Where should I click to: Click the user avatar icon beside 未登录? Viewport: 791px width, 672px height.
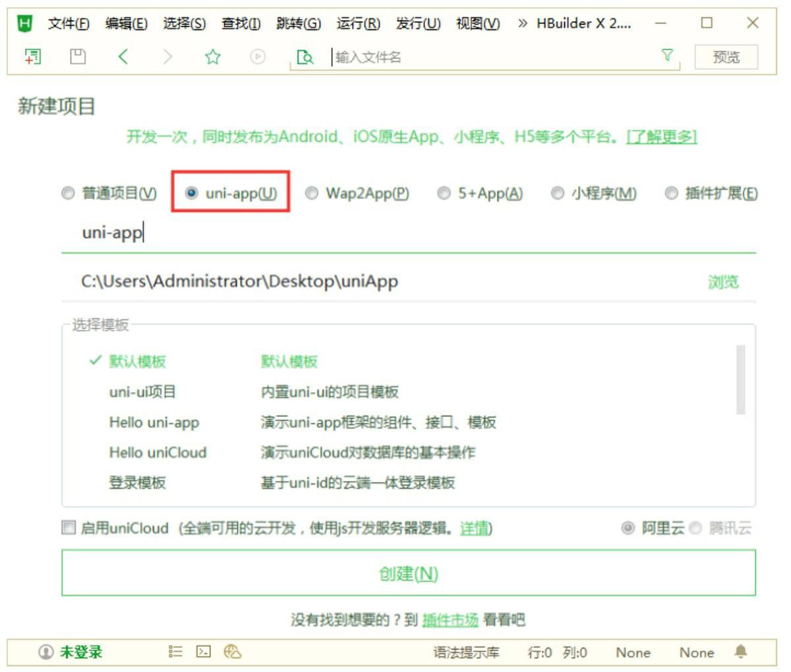pos(46,652)
